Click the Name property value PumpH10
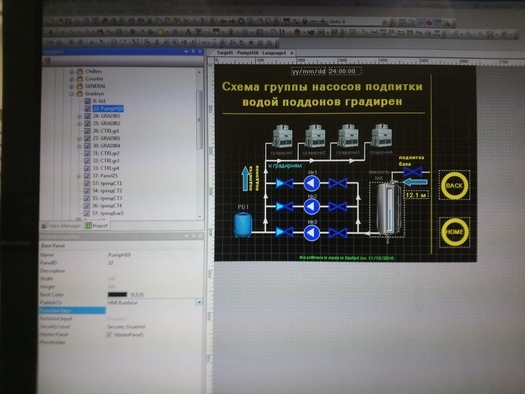Viewport: 525px width, 394px height. point(120,255)
